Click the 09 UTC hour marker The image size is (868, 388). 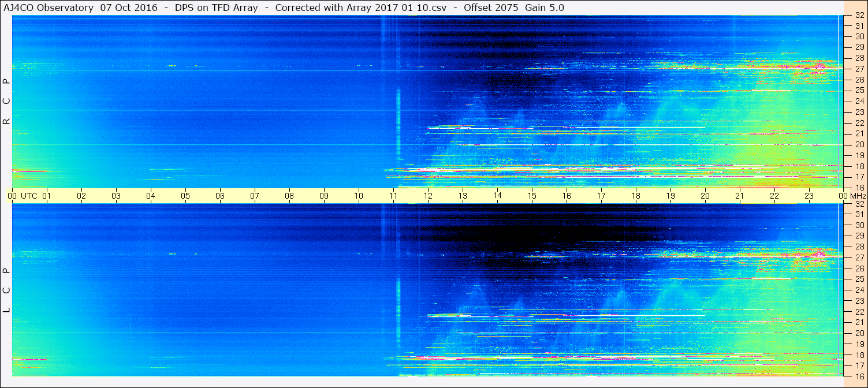click(x=324, y=196)
